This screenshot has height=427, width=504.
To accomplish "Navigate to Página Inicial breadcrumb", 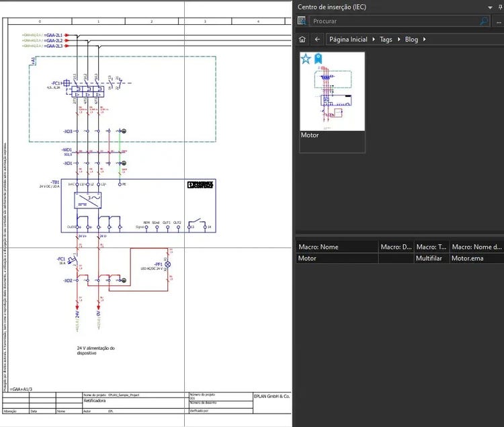I will (x=348, y=39).
